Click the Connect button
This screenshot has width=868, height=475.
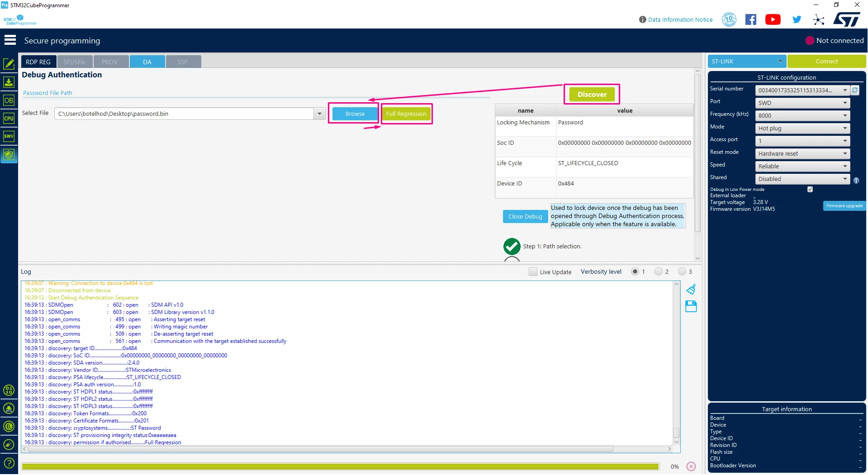coord(826,61)
